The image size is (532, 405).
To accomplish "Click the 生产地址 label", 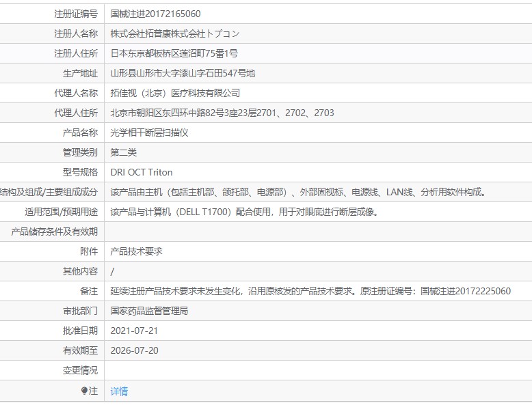I will pyautogui.click(x=81, y=73).
